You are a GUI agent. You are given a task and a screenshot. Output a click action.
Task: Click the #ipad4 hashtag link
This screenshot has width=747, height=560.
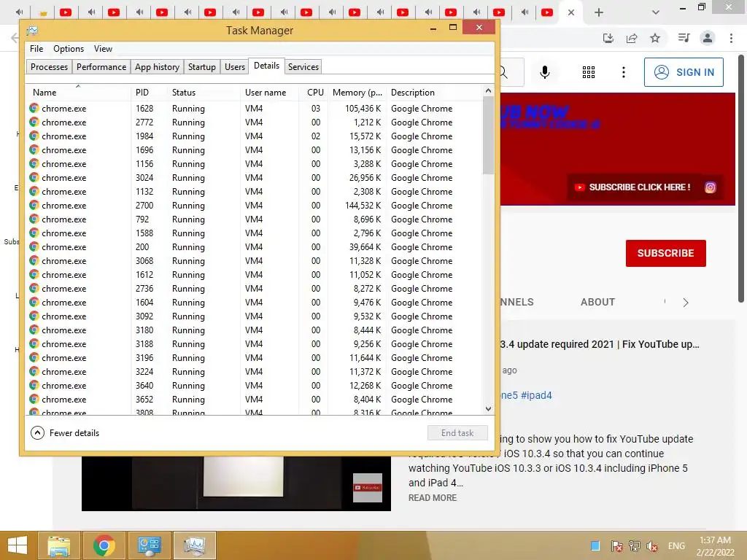click(536, 395)
